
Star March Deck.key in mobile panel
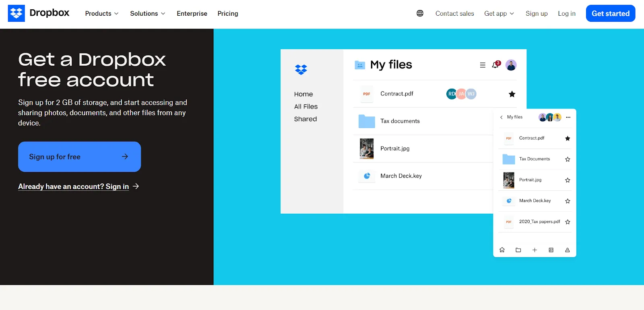tap(568, 201)
